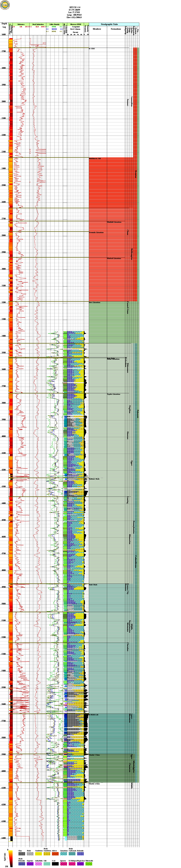The width and height of the screenshot is (181, 868).
Task: Click the Plagioclase legend swatch
Action: click(x=81, y=864)
